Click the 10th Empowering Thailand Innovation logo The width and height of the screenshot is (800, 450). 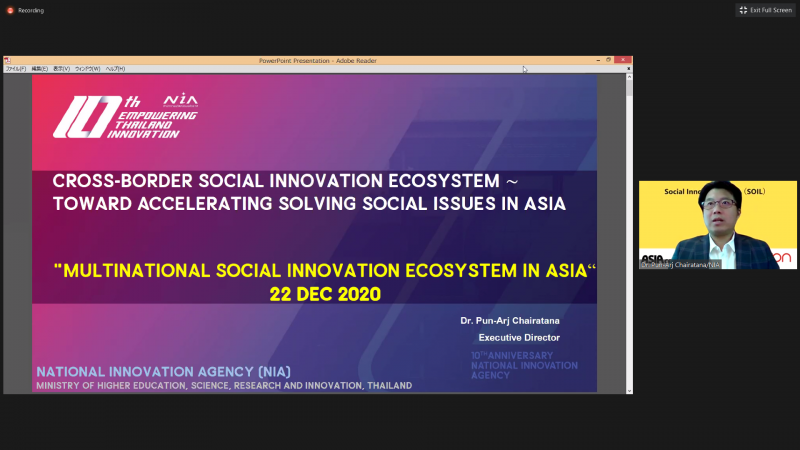coord(125,116)
